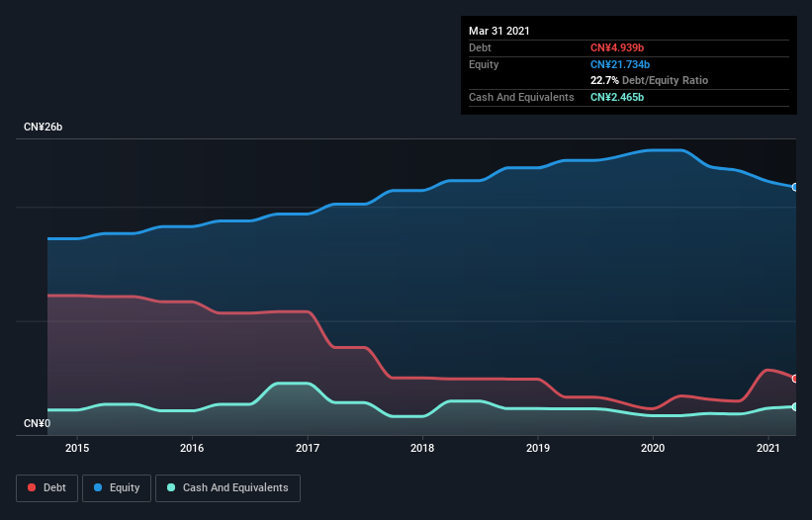Select the Equity endpoint marker on the blue line
812x520 pixels.
point(795,187)
